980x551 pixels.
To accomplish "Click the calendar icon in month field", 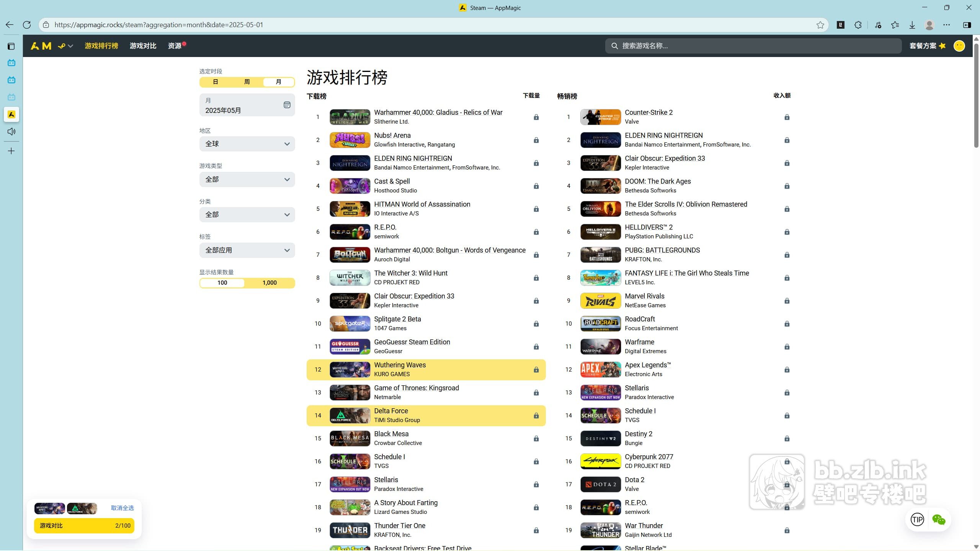I will [287, 105].
